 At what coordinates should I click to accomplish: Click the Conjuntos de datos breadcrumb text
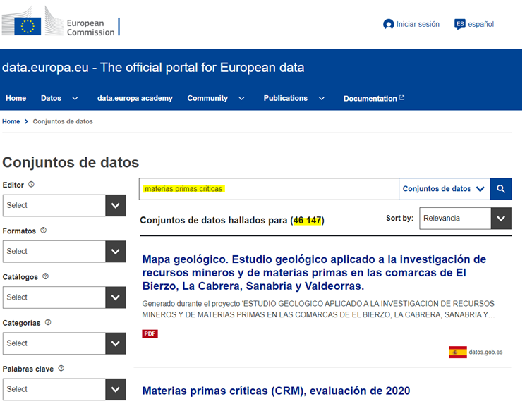pyautogui.click(x=63, y=121)
